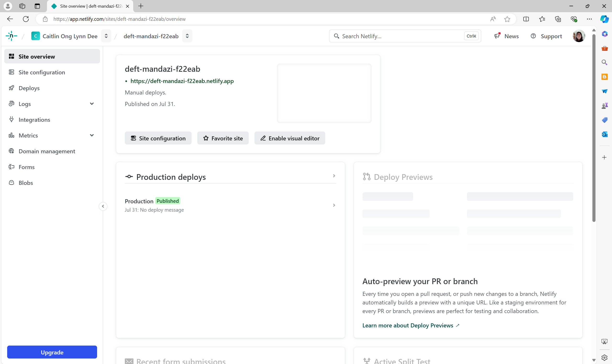Open Collections icon in toolbar
The image size is (612, 364).
tap(558, 19)
